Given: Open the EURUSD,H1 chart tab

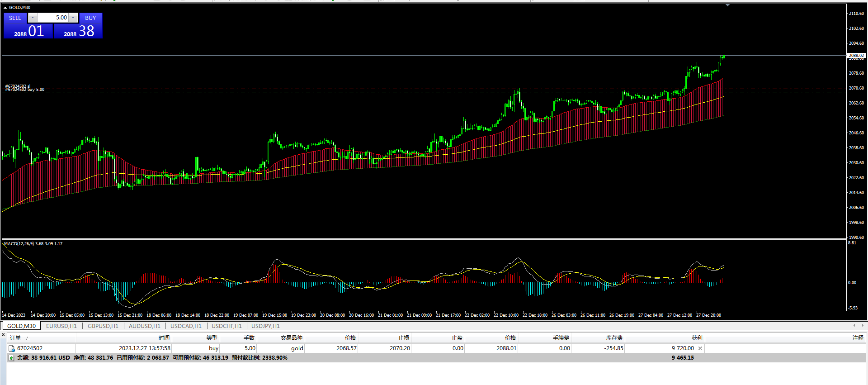Looking at the screenshot, I should point(61,326).
